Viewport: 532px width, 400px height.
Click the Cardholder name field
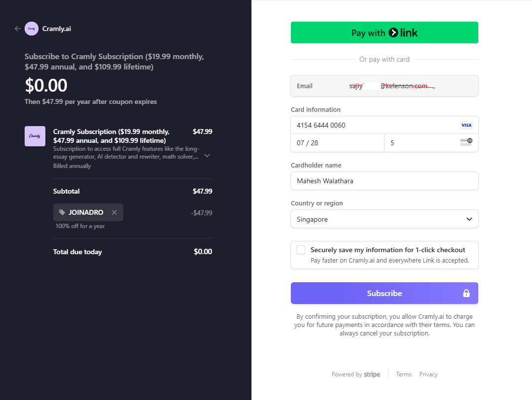(385, 181)
